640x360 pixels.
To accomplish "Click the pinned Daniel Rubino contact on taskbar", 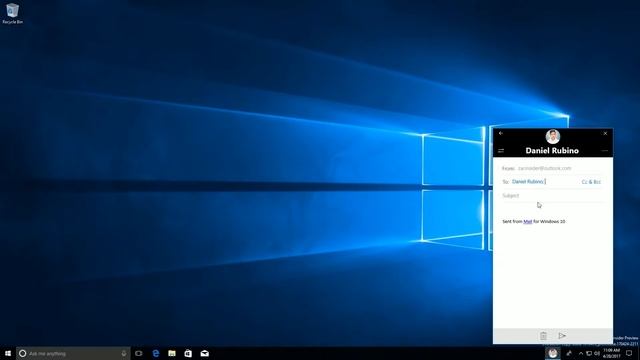I will point(553,353).
